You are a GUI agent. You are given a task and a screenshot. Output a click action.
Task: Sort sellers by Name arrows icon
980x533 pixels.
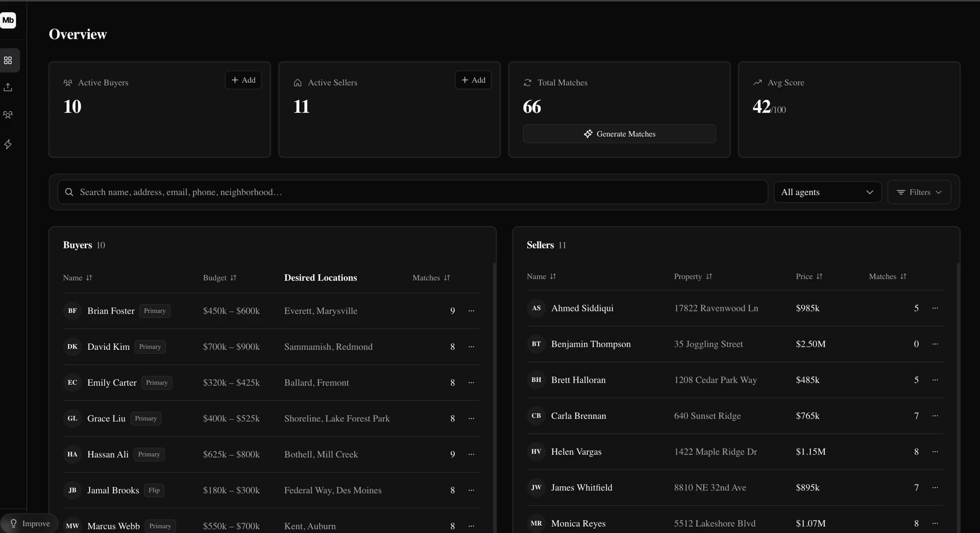pyautogui.click(x=553, y=276)
